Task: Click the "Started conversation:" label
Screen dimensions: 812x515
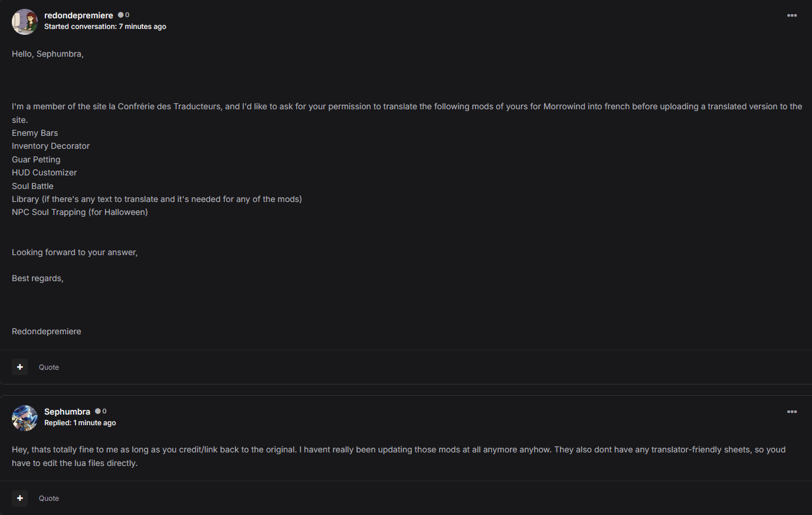Action: 80,27
